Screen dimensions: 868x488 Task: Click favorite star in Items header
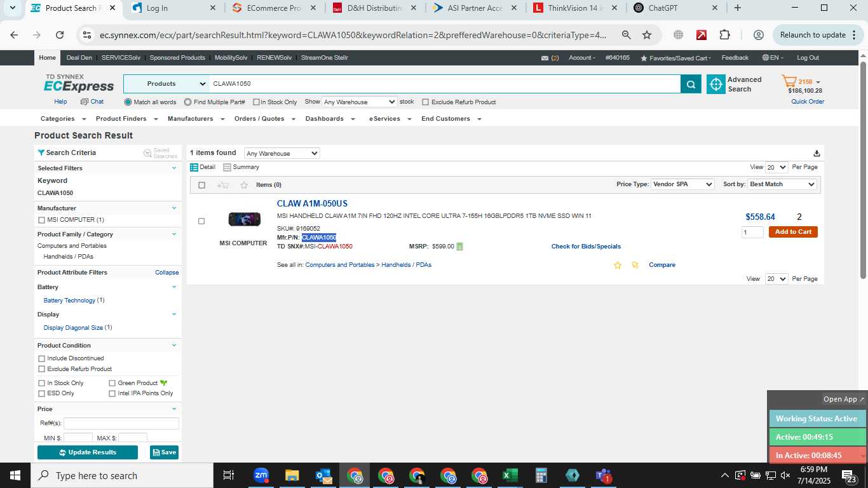click(244, 185)
